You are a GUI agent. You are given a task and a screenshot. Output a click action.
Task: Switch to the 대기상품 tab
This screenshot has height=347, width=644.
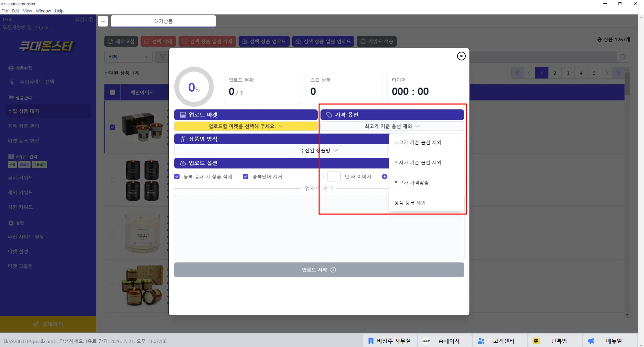point(163,21)
